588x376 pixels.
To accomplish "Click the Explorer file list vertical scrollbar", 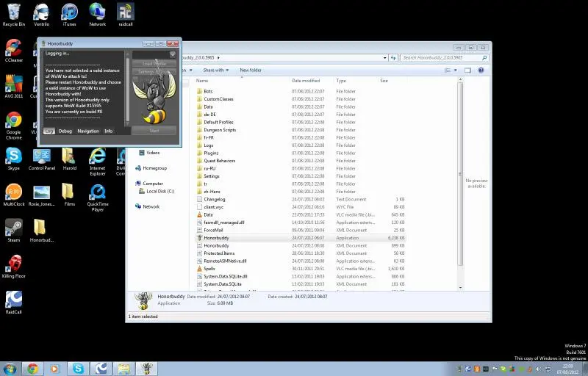I will [461, 174].
